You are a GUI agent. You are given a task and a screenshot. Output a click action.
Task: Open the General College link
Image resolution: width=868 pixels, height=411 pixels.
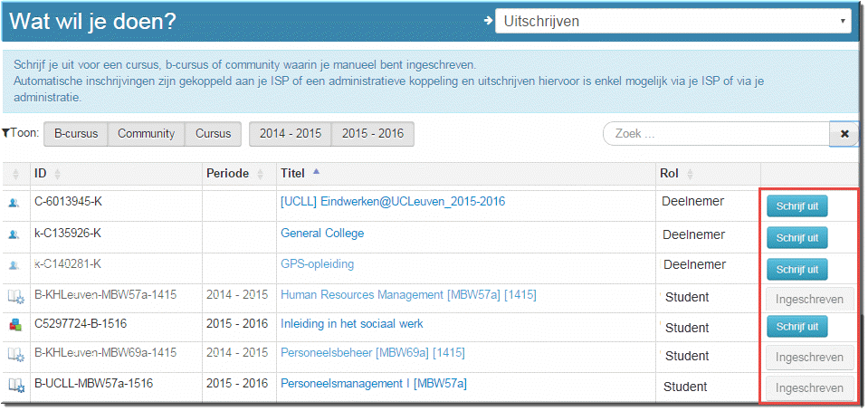click(x=322, y=234)
